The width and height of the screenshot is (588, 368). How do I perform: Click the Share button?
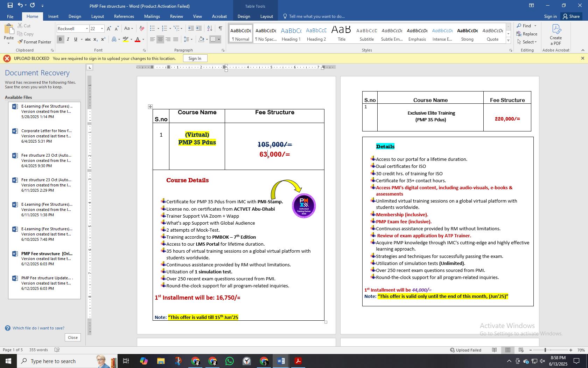[x=571, y=16]
